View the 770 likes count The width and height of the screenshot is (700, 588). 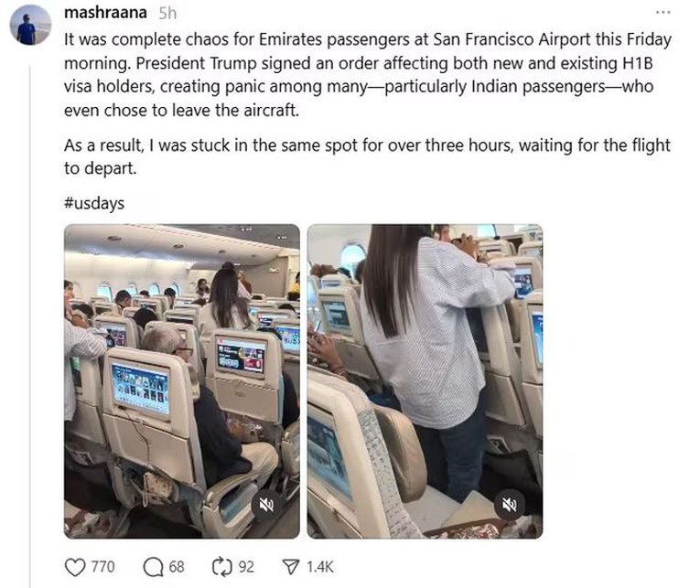103,567
